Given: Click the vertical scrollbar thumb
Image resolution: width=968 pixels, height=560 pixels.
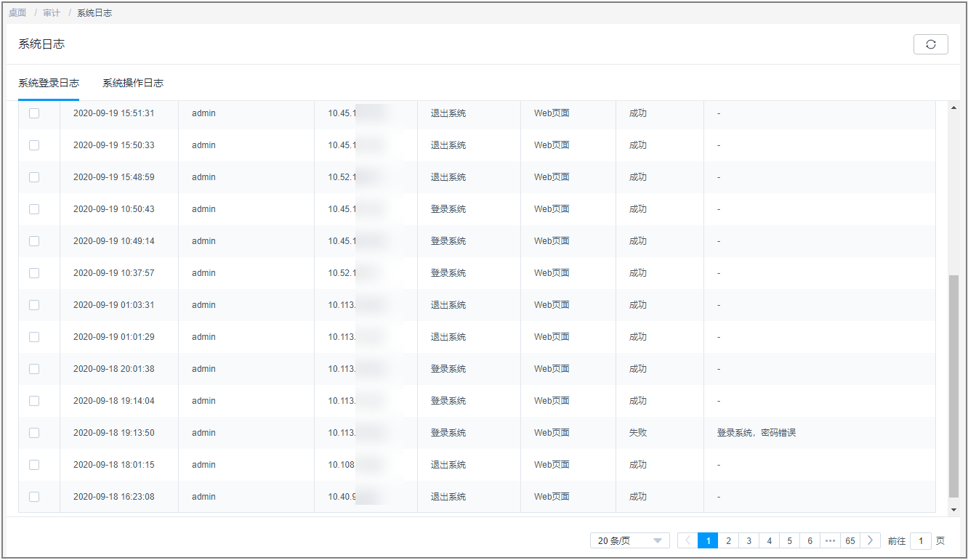Looking at the screenshot, I should [953, 385].
